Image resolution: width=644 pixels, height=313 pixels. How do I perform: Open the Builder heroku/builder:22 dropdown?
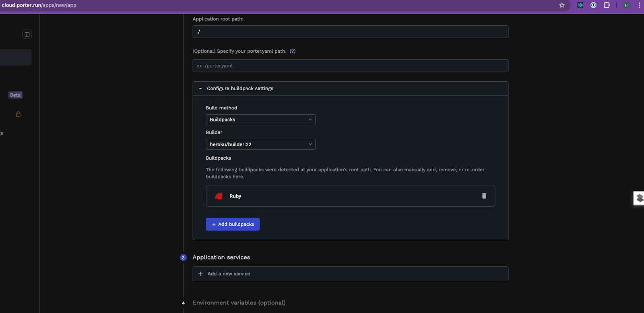[261, 144]
